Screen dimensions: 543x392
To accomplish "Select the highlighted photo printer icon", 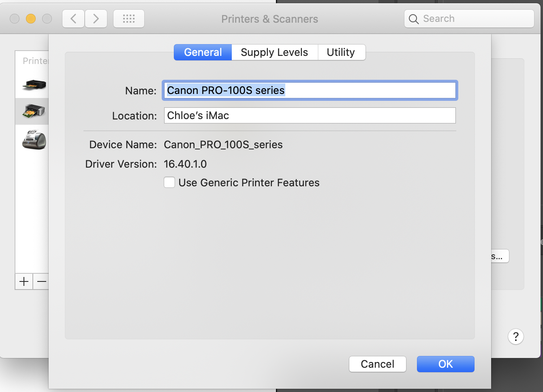I will coord(34,111).
